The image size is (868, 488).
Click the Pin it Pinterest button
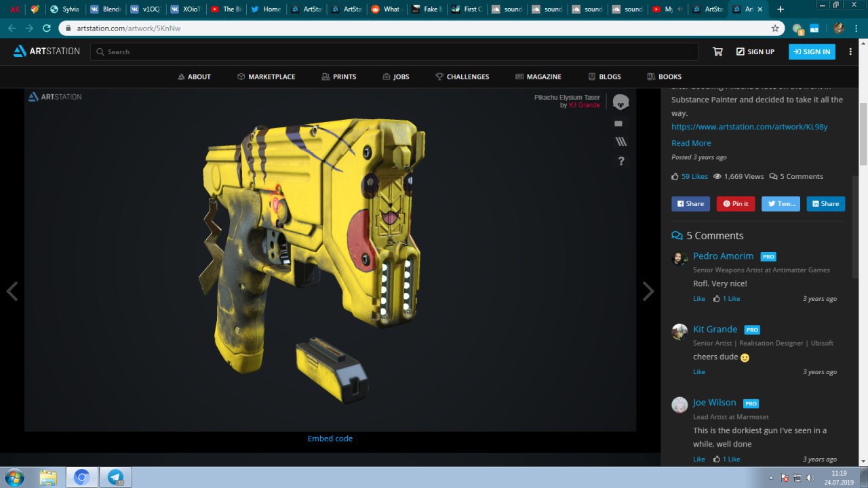point(736,203)
